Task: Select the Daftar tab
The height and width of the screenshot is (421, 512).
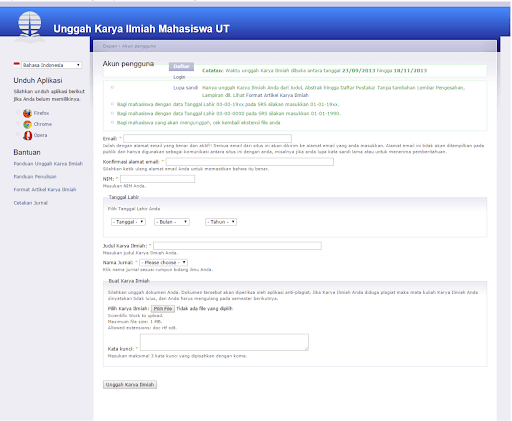Action: coord(181,66)
